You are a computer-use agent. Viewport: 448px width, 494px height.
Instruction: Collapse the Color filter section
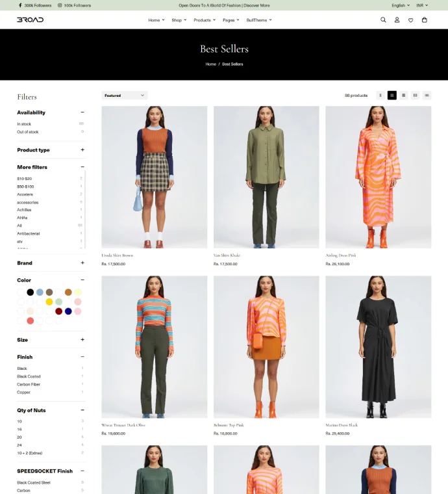82,280
